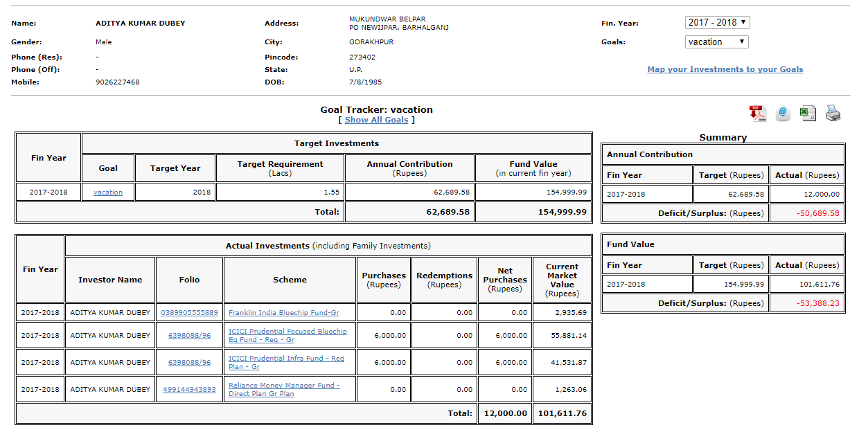Open Map your Investments to your Goals
This screenshot has height=432, width=868.
tap(725, 69)
